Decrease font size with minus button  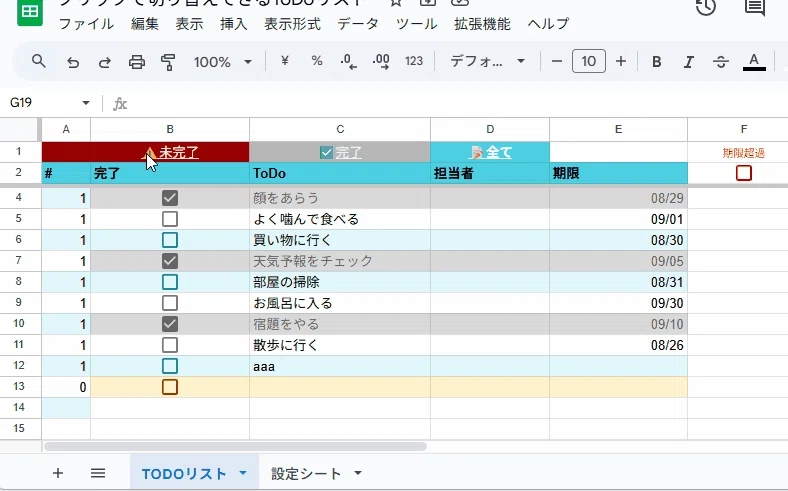click(556, 61)
